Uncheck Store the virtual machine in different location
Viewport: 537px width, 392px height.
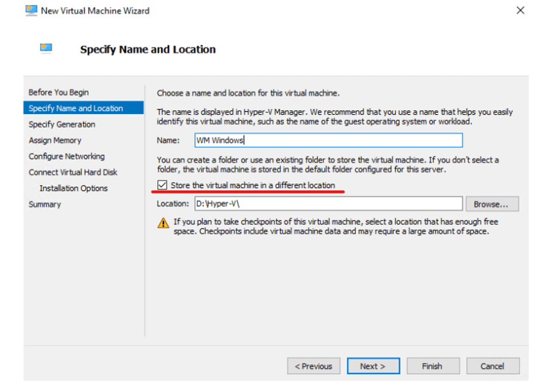(x=162, y=186)
